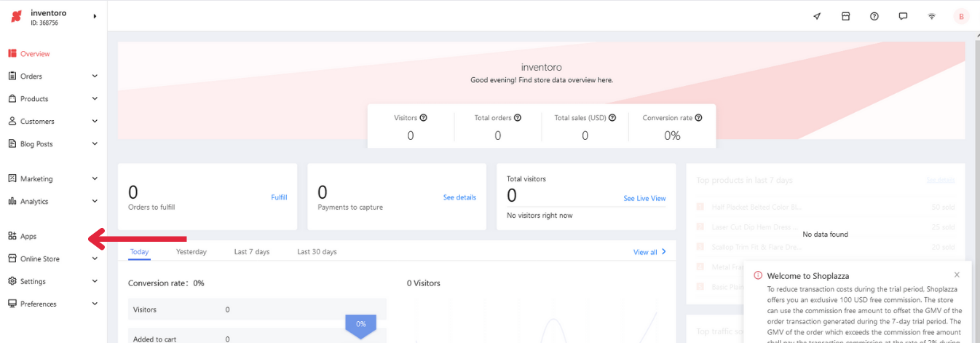Viewport: 980px width, 343px height.
Task: Expand the Preferences menu chevron
Action: point(95,304)
